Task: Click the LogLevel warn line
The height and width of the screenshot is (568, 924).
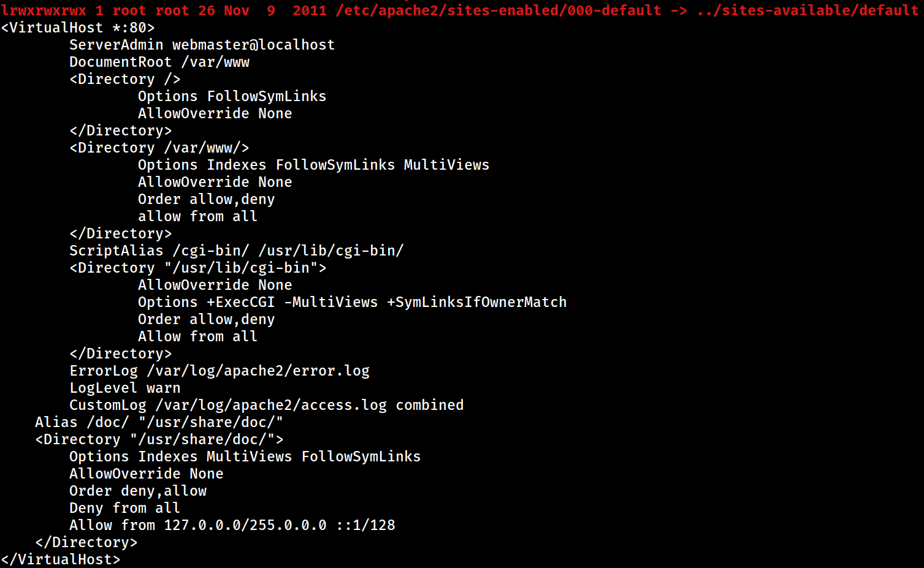Action: click(125, 388)
